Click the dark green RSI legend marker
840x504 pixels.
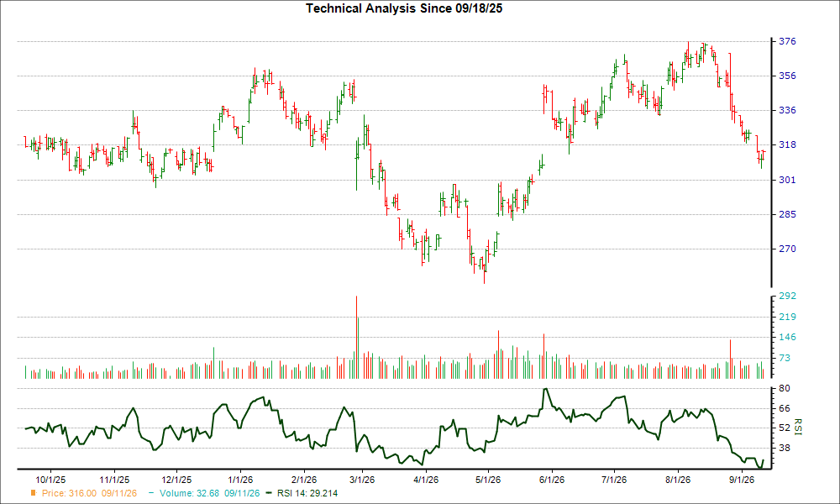269,493
